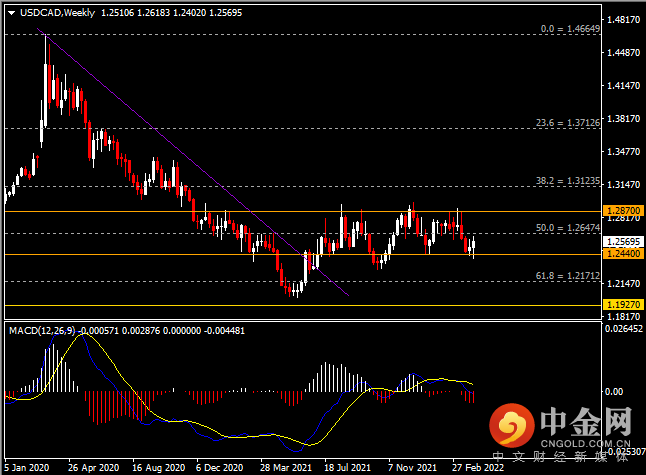The image size is (646, 475).
Task: Select the 26 Apr 2020 date label
Action: (94, 468)
